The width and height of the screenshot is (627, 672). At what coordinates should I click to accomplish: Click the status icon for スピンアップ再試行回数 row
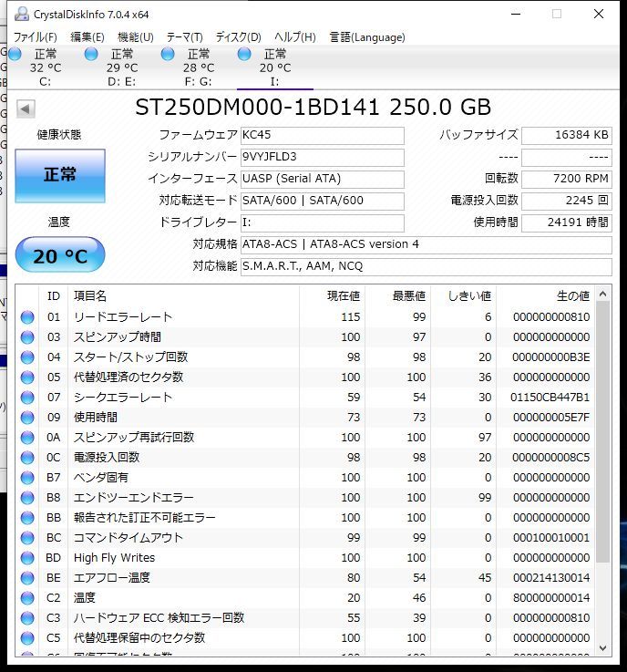point(27,438)
